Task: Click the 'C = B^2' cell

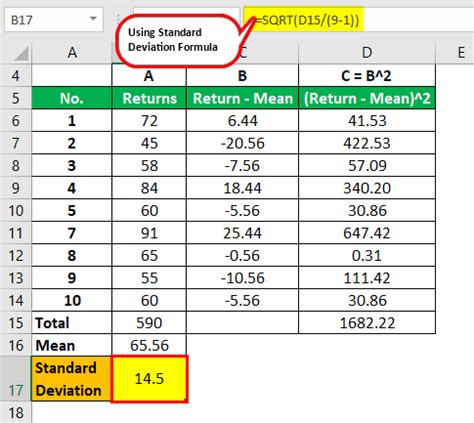Action: click(x=367, y=76)
